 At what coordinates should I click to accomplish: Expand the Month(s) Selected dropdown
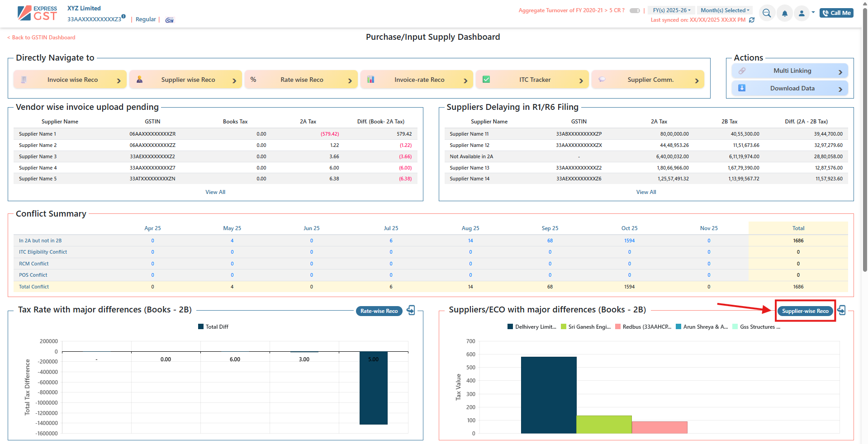coord(725,10)
